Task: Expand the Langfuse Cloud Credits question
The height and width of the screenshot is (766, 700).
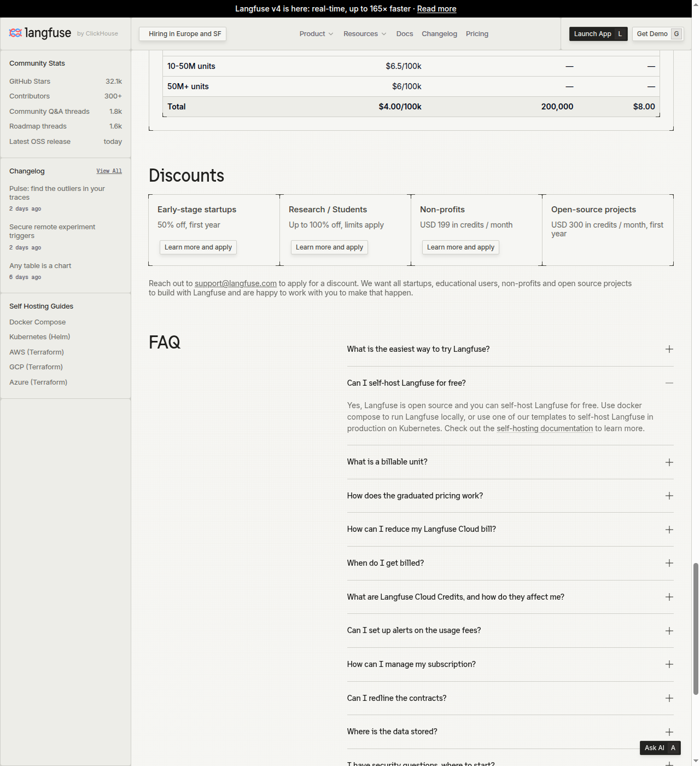Action: coord(510,597)
